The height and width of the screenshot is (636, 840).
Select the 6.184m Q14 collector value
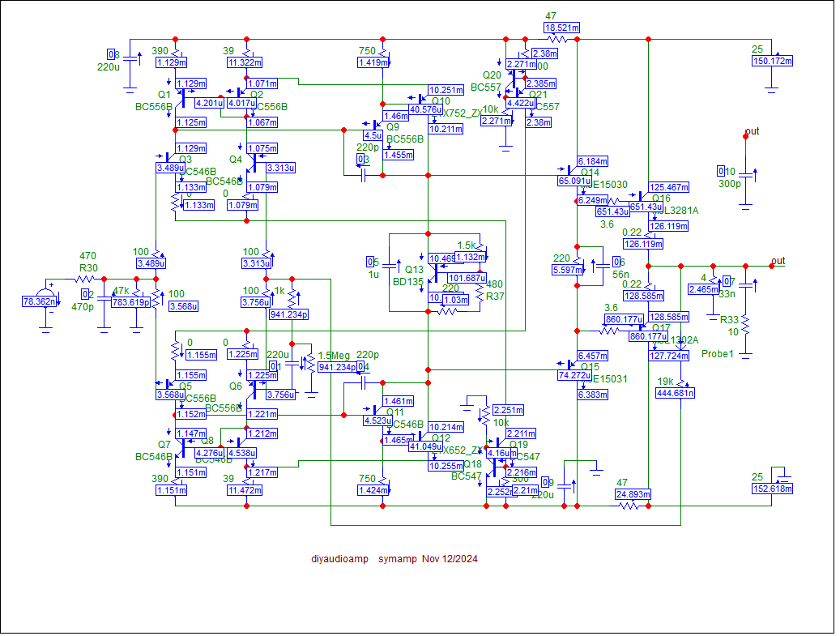(592, 161)
